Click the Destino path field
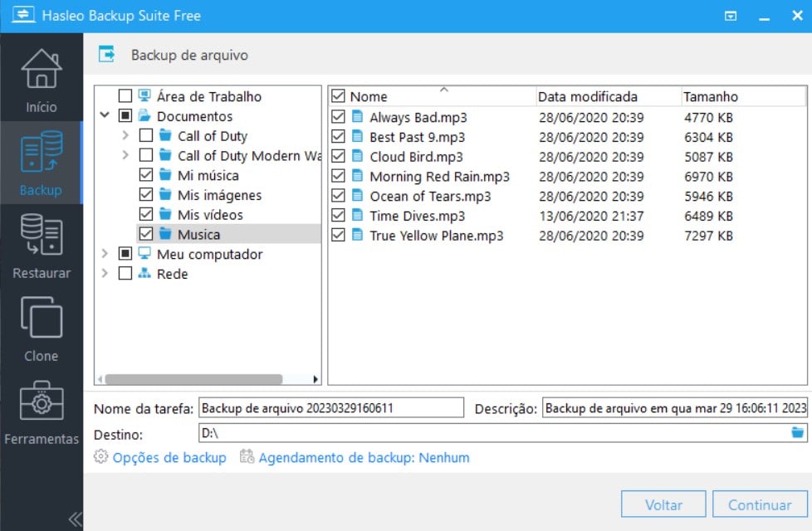The height and width of the screenshot is (531, 812). click(495, 432)
